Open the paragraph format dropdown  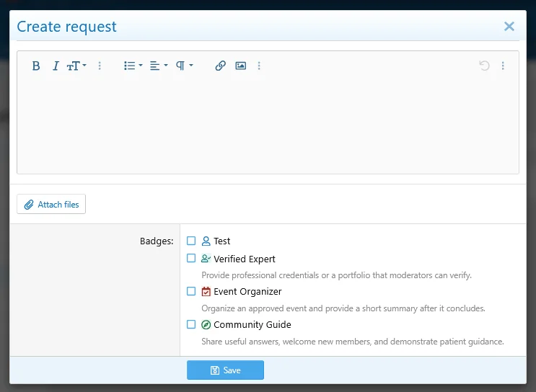coord(184,66)
